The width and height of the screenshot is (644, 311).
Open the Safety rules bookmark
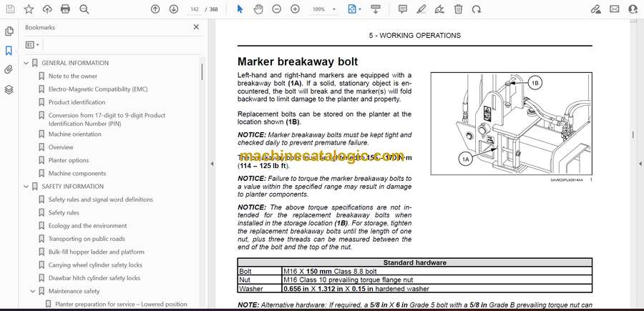pos(64,213)
